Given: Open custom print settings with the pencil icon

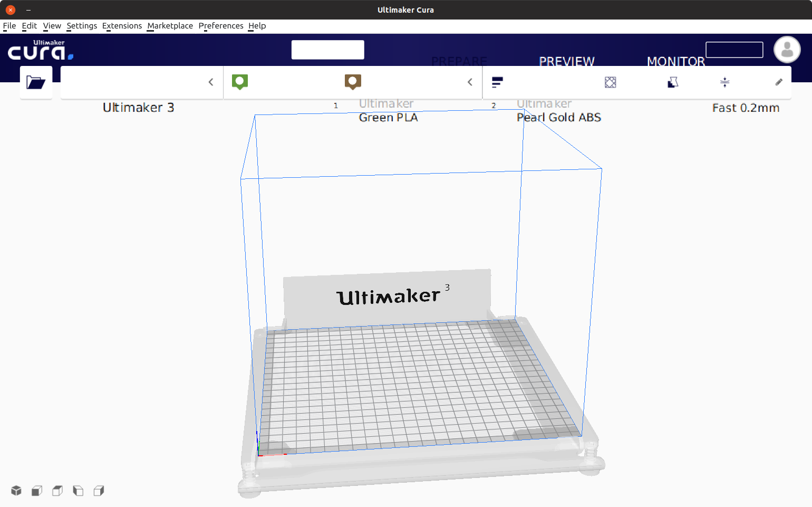Looking at the screenshot, I should point(779,82).
